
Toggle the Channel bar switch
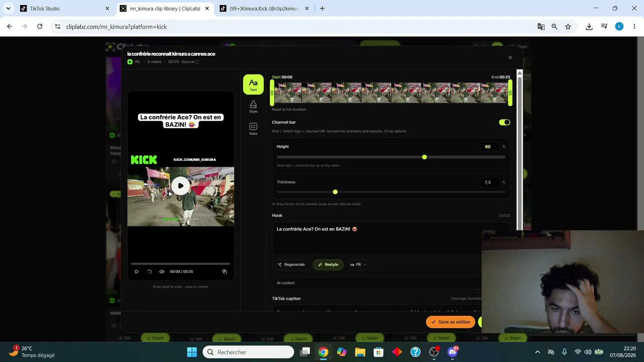504,122
